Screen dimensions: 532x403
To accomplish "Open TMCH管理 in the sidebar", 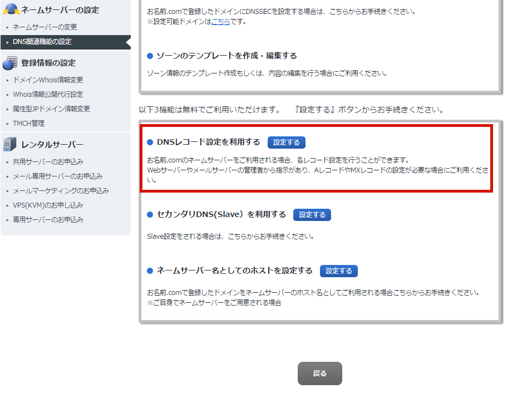I will coord(28,123).
